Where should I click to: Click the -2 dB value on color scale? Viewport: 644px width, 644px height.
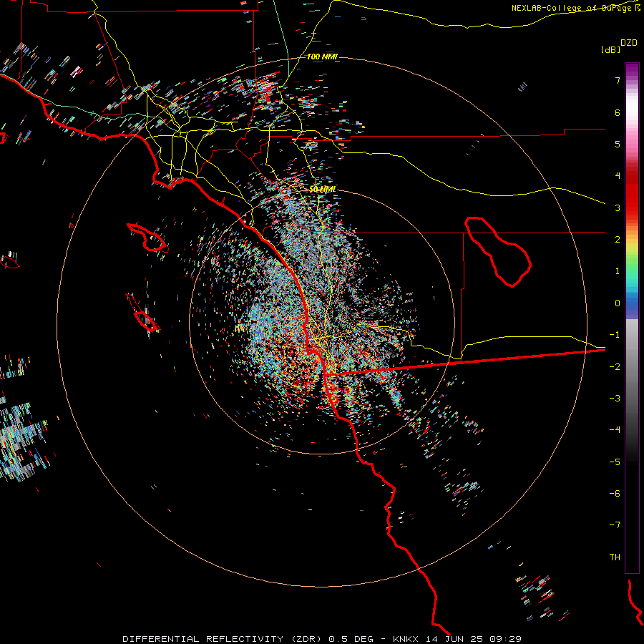coord(615,367)
